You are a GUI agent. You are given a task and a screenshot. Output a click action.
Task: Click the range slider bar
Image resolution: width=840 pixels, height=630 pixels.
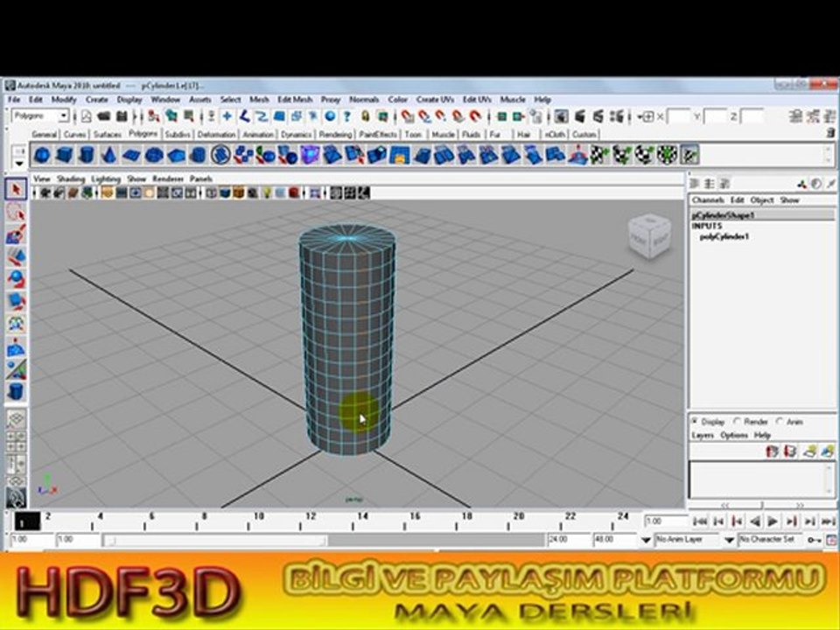(x=216, y=541)
